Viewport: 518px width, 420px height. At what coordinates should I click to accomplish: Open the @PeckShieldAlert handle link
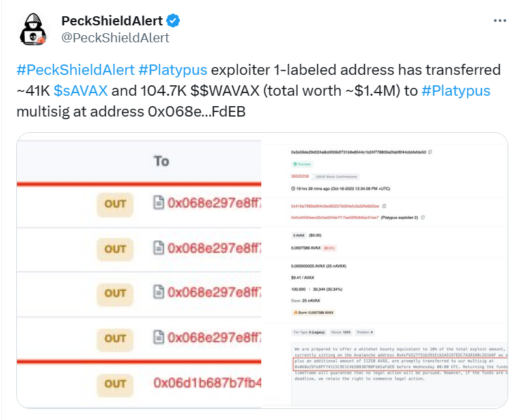(115, 38)
